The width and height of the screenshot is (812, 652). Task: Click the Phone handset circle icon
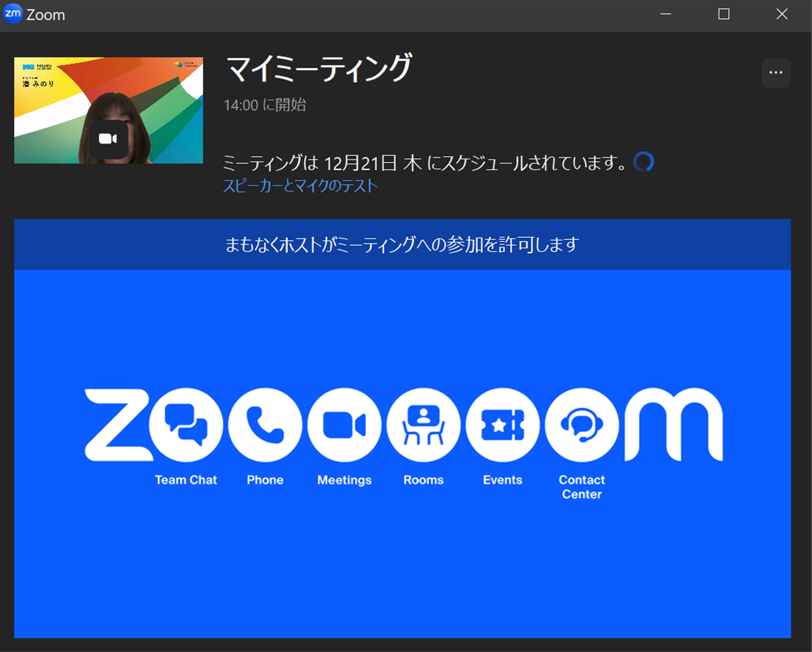point(265,425)
